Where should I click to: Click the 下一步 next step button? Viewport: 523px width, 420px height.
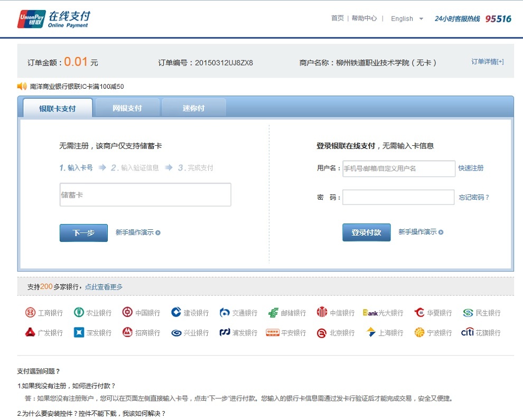83,232
